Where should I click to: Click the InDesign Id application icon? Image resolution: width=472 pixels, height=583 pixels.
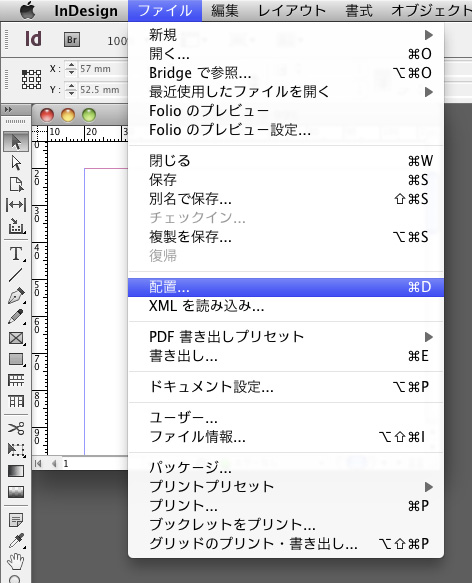click(33, 39)
